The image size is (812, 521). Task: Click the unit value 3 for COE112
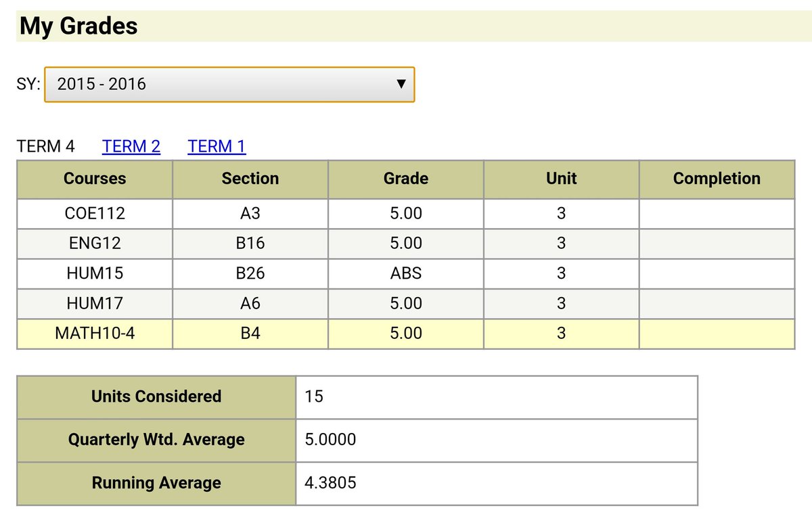point(562,214)
